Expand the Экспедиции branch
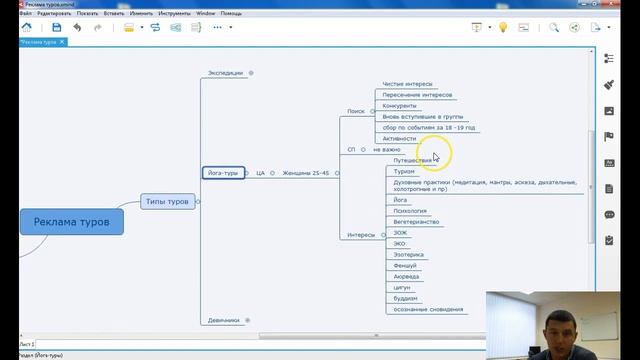 (251, 73)
